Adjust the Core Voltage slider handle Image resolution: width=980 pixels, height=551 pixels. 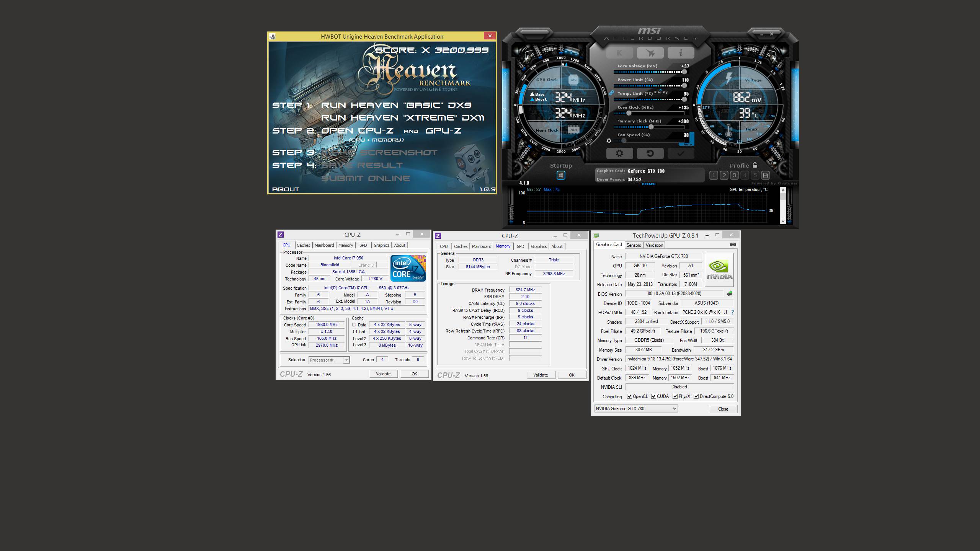pos(684,72)
